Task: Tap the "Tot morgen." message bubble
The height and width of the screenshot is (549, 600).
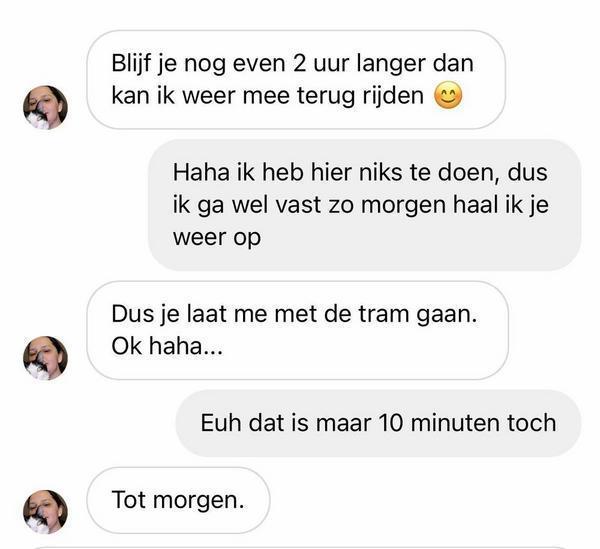Action: coord(178,500)
